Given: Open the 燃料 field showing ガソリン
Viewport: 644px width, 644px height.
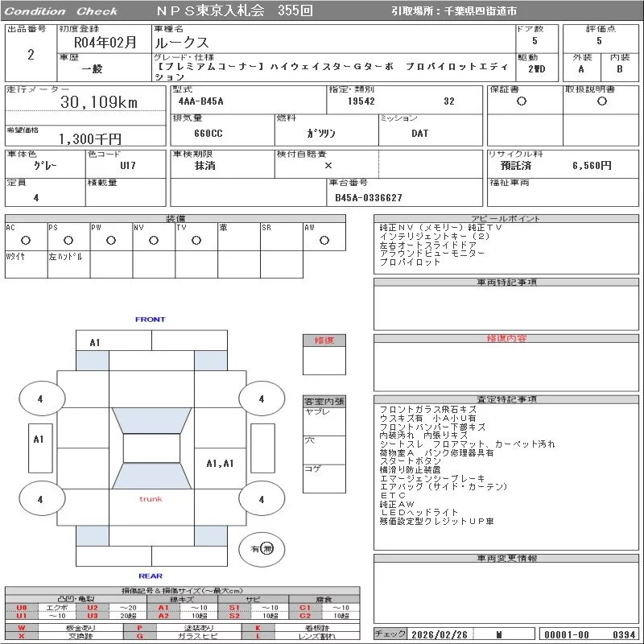Looking at the screenshot, I should [x=322, y=134].
